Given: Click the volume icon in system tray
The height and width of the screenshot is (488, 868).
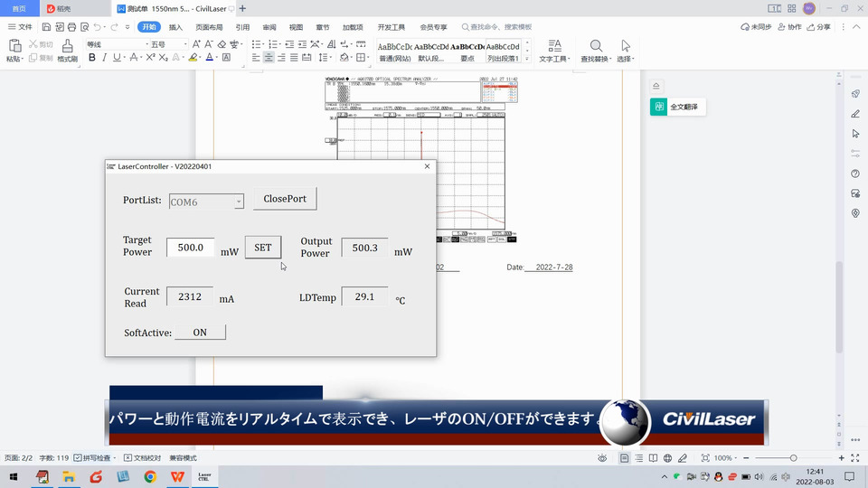Looking at the screenshot, I should click(x=759, y=476).
